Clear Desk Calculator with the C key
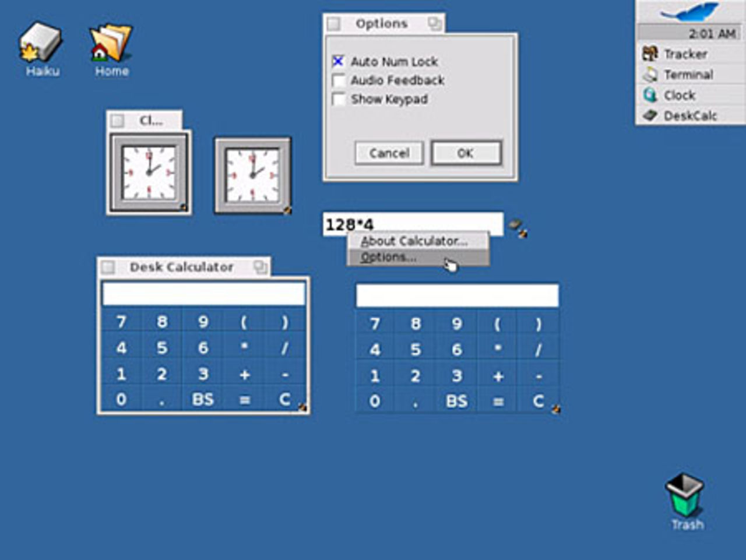 [284, 399]
